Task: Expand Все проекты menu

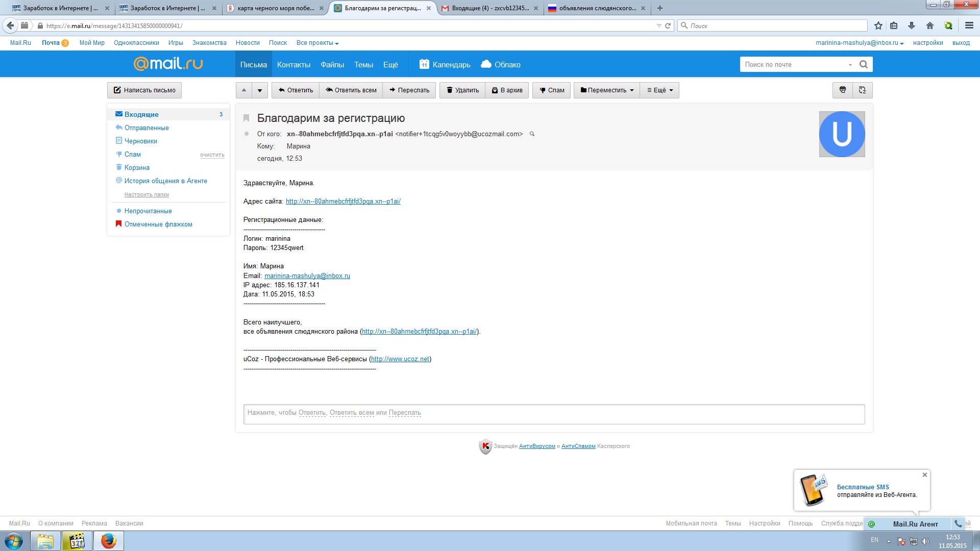Action: [x=317, y=43]
